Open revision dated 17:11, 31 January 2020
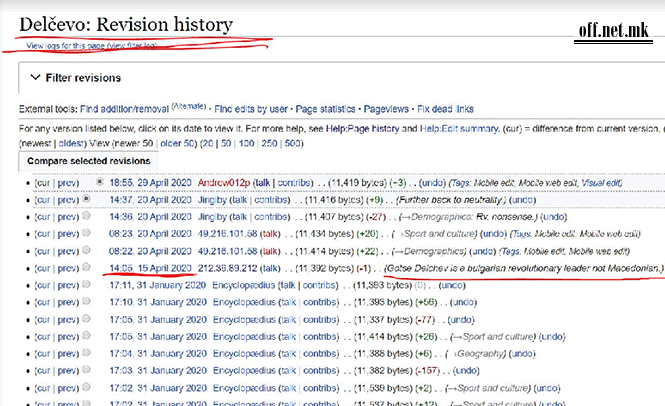665x406 pixels. click(x=157, y=285)
